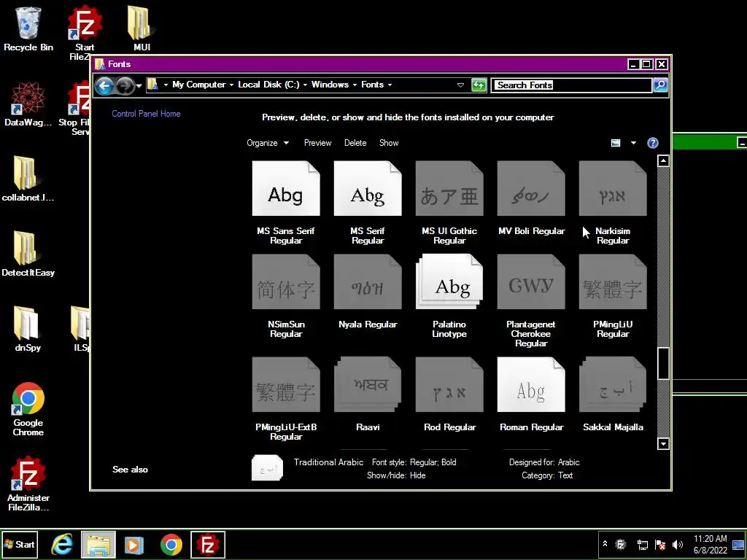Expand the Fonts breadcrumb arrow
This screenshot has width=747, height=560.
pyautogui.click(x=390, y=85)
